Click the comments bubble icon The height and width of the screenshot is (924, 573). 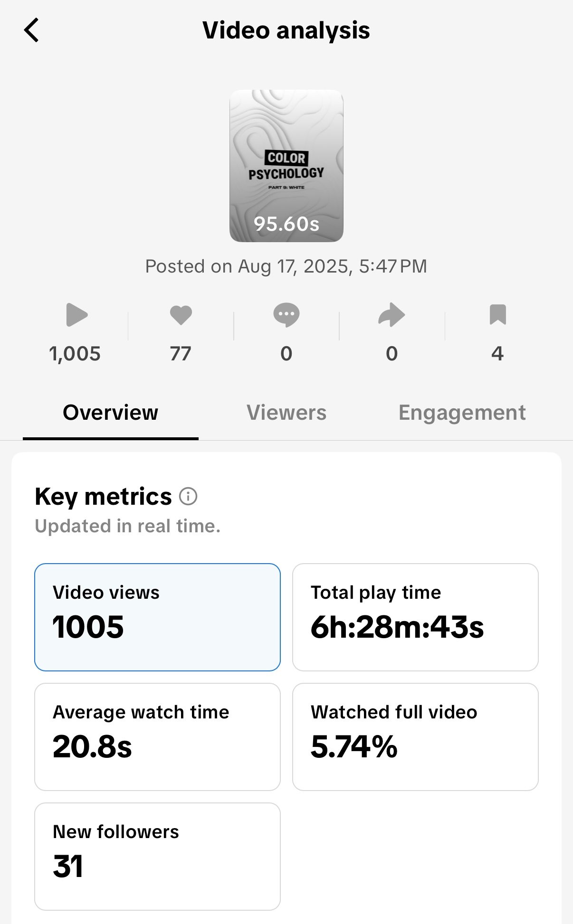286,315
